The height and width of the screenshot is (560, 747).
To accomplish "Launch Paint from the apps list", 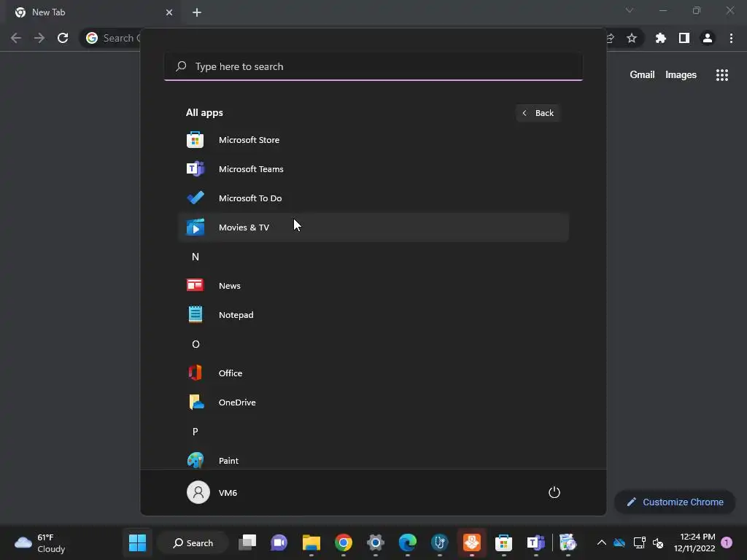I will click(373, 460).
